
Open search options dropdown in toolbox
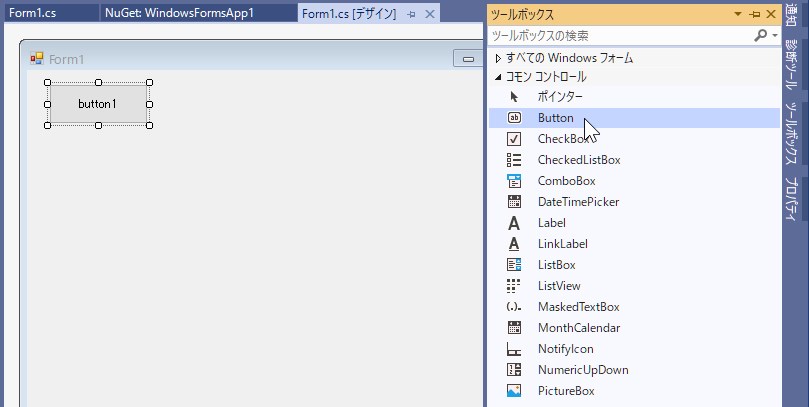click(x=775, y=36)
